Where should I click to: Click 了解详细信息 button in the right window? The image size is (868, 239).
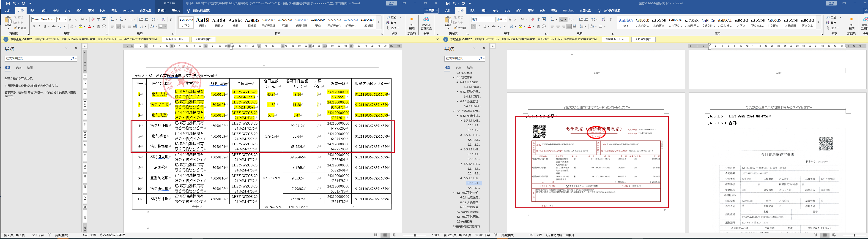tap(643, 39)
